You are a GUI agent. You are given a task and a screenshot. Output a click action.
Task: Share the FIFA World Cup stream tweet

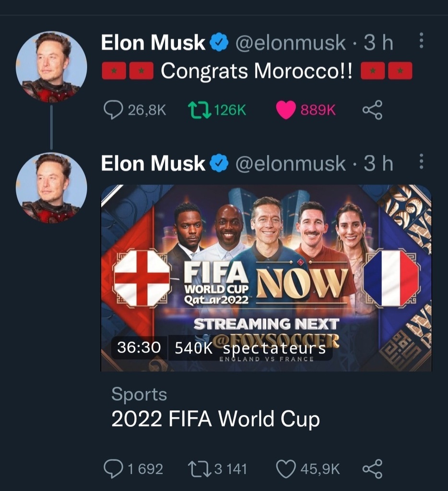[x=372, y=468]
